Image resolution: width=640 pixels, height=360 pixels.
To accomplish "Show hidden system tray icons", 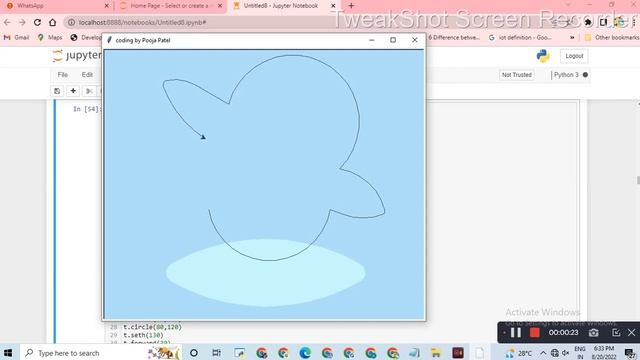I will [x=543, y=353].
